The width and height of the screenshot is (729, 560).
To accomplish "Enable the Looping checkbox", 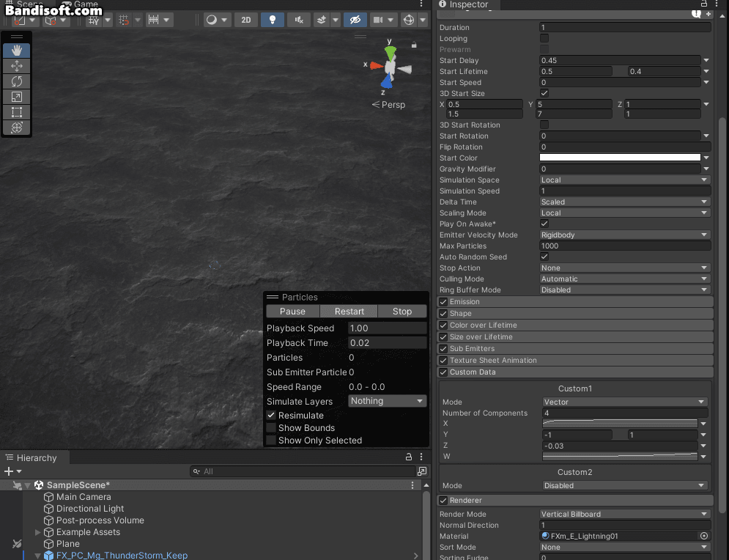I will tap(544, 38).
